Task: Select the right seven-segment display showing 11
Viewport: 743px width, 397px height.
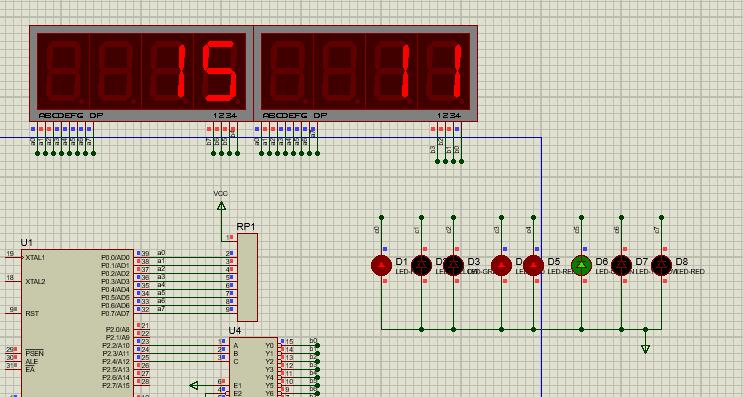Action: click(x=365, y=72)
